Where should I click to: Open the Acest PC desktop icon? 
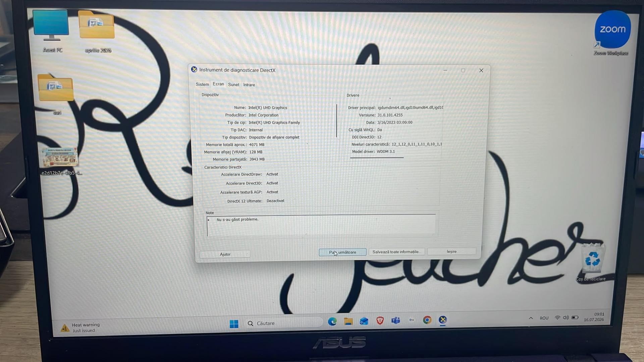pos(51,30)
